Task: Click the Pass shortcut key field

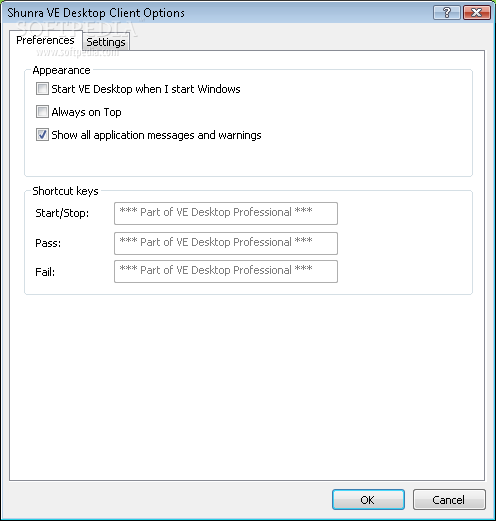Action: [226, 243]
